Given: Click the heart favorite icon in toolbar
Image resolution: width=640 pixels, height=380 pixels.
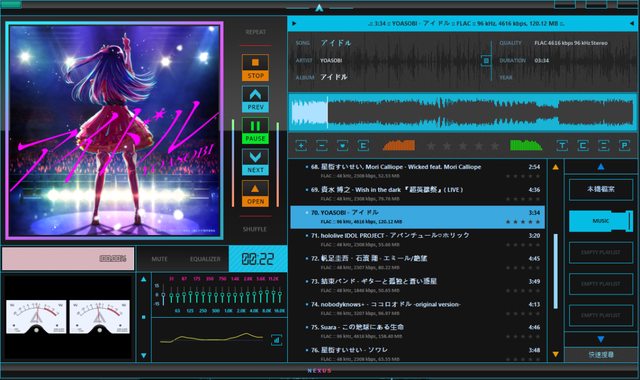Looking at the screenshot, I should tap(342, 145).
